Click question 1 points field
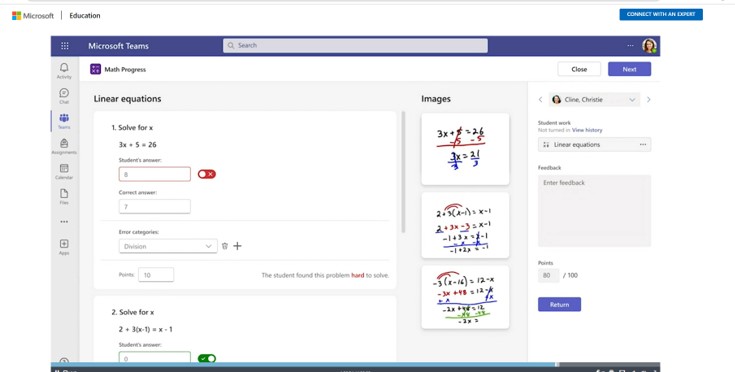 click(x=156, y=275)
